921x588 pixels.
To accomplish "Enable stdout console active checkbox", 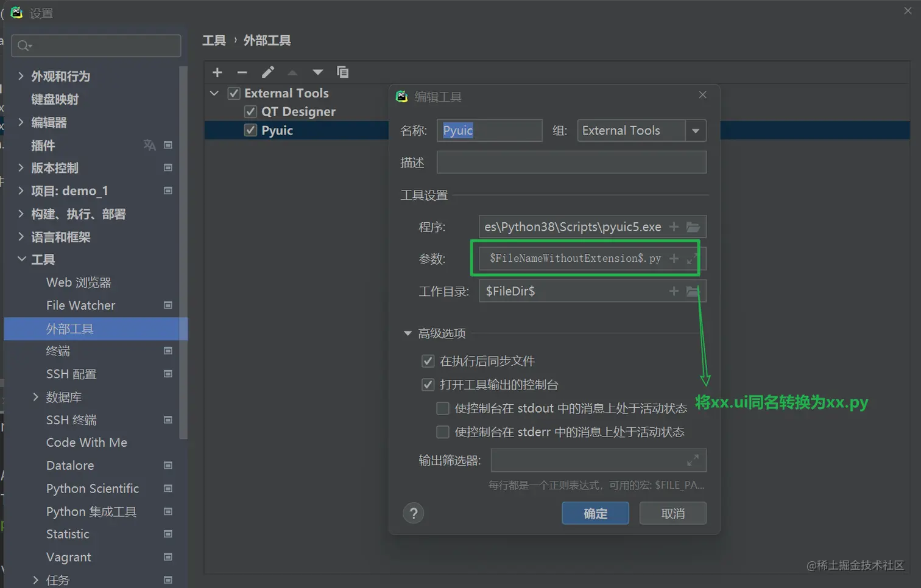I will click(x=443, y=408).
